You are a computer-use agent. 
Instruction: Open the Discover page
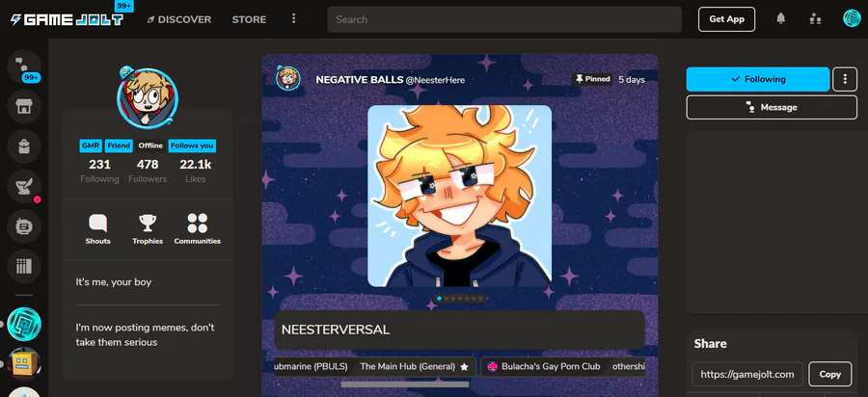pyautogui.click(x=178, y=19)
